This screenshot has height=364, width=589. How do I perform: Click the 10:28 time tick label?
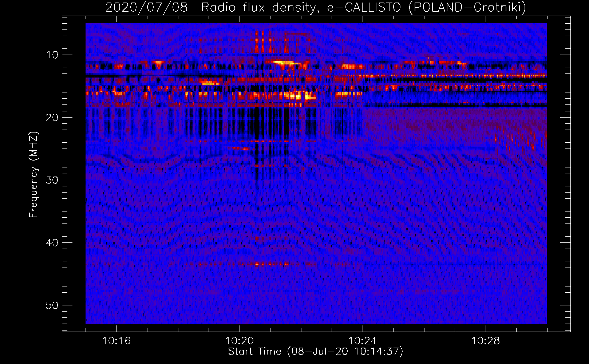pyautogui.click(x=486, y=341)
